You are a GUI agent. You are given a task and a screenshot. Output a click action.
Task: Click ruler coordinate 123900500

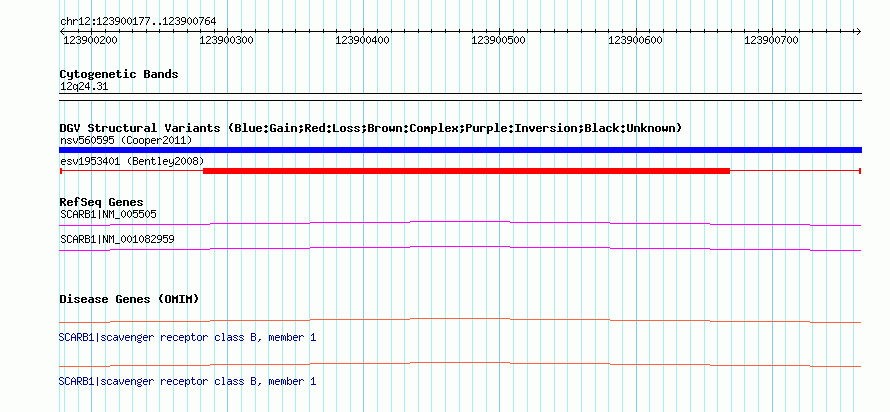point(499,40)
